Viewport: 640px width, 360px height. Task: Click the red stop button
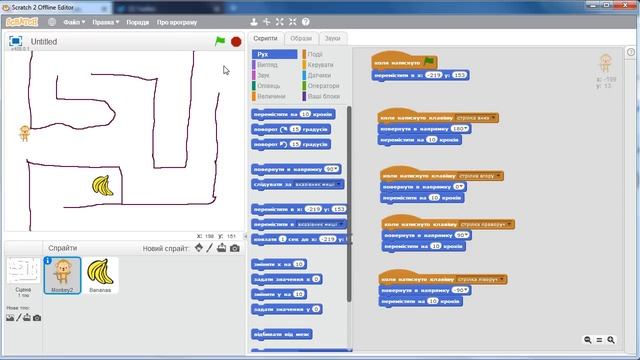(236, 42)
